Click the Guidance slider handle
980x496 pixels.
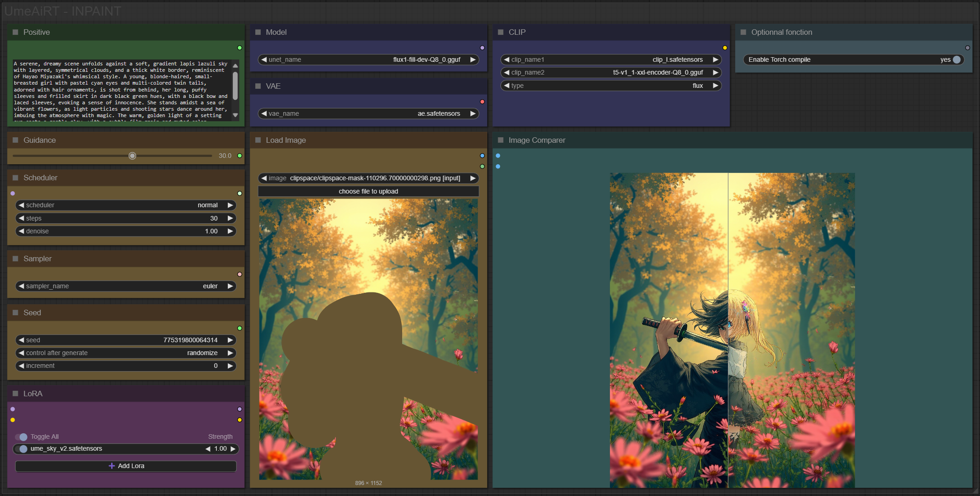132,156
